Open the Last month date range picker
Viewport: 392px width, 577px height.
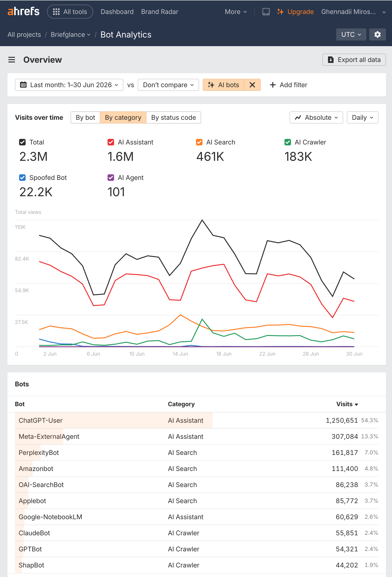point(69,85)
